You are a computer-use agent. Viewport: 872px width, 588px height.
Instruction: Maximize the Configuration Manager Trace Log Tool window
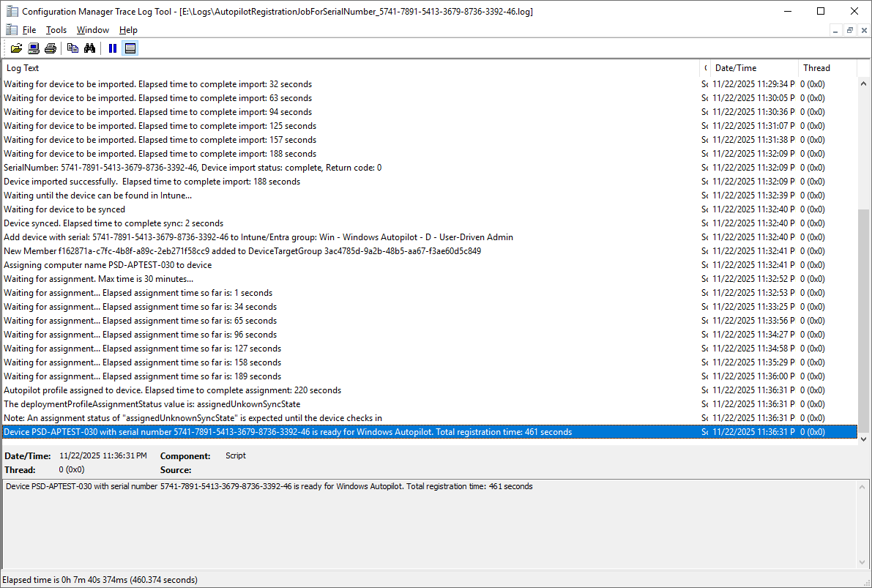coord(821,11)
